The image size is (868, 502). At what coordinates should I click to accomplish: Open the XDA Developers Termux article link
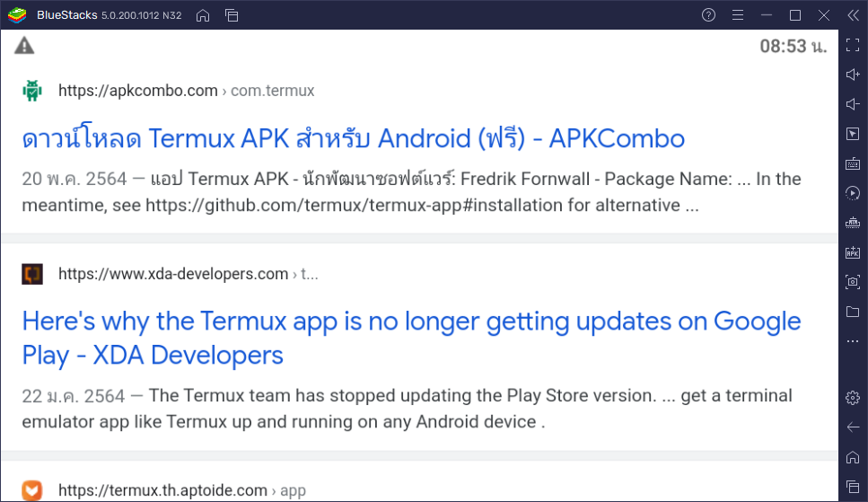(x=411, y=338)
